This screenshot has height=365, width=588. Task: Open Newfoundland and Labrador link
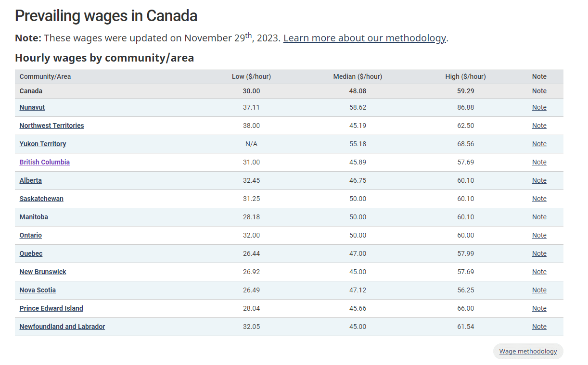[62, 327]
